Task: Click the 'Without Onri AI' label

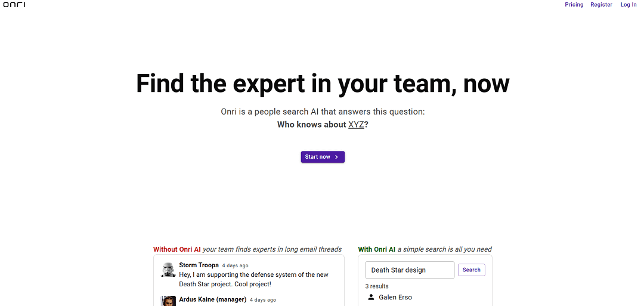Action: point(177,249)
